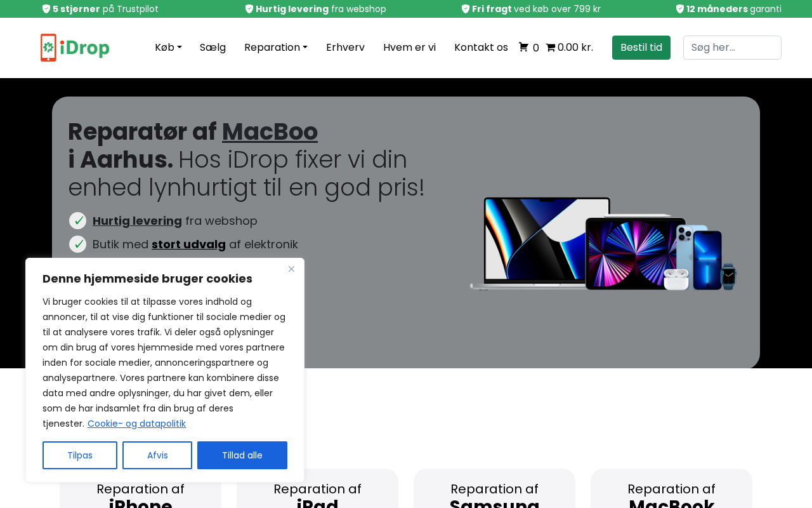
Task: Click the Denne hjemmeside bruger cookies heading
Action: point(147,279)
